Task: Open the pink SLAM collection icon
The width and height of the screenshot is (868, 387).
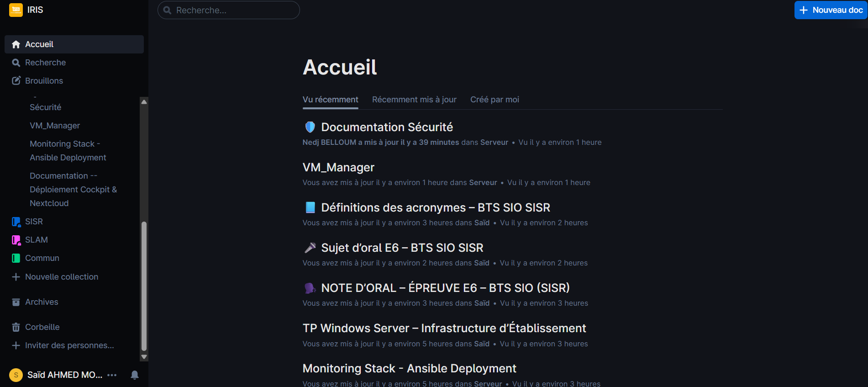Action: click(16, 239)
